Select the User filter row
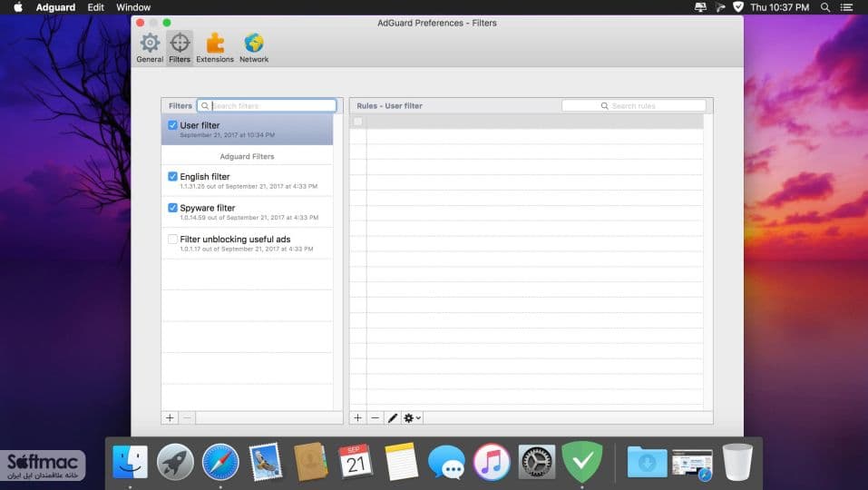This screenshot has width=868, height=490. [x=247, y=130]
